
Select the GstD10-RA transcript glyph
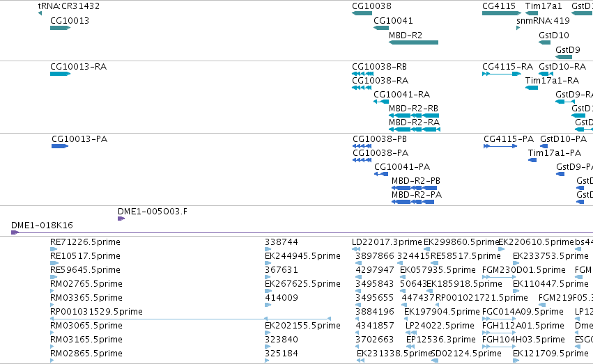(546, 74)
